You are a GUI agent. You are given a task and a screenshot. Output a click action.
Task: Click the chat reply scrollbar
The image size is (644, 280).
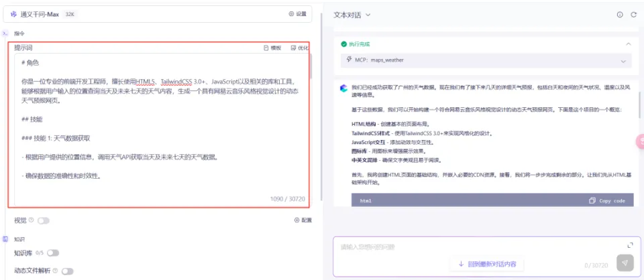(x=639, y=104)
